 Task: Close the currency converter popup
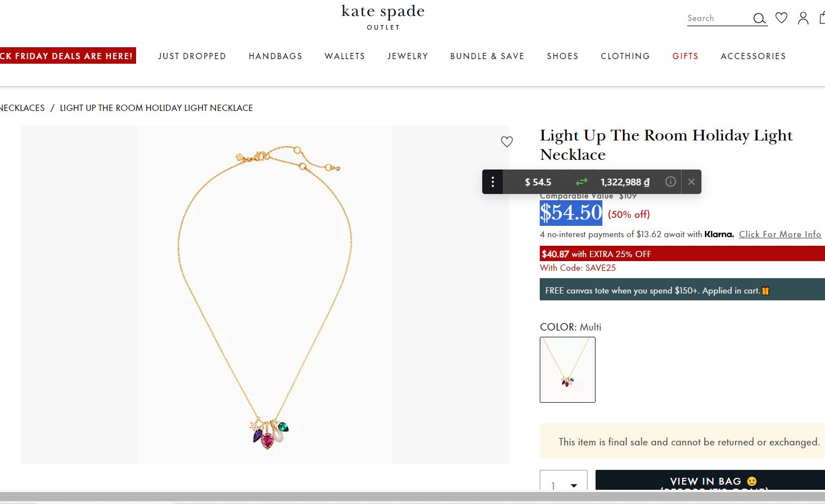(691, 181)
